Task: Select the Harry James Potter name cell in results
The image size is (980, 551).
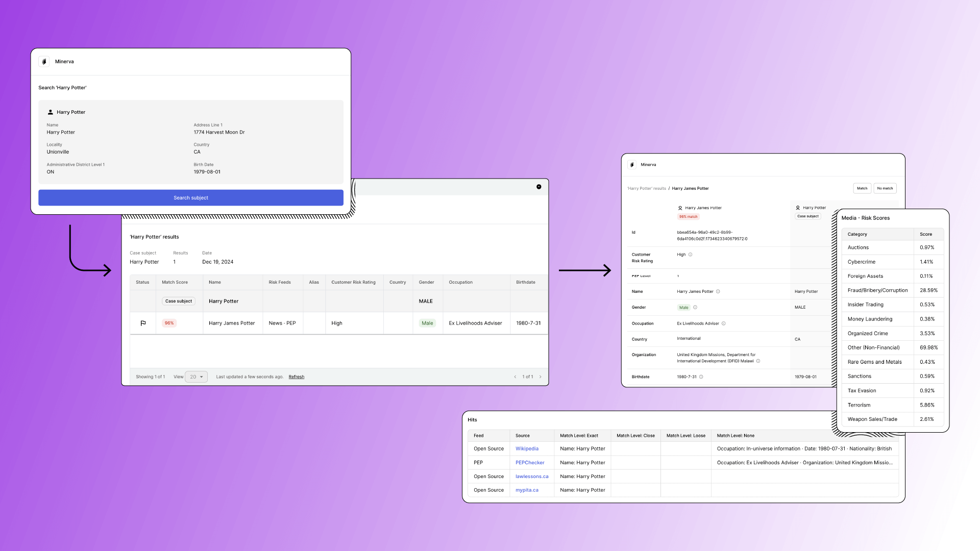Action: [232, 323]
